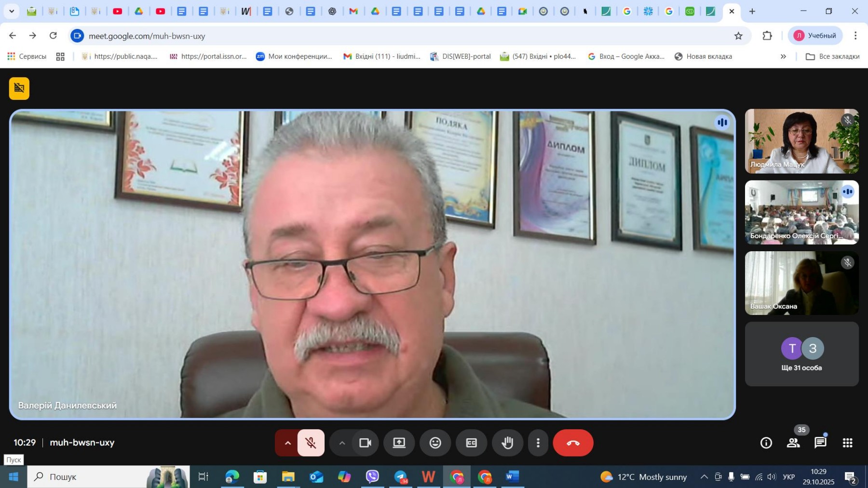Unmute the microphone
Screen dimensions: 868x488
coord(311,443)
